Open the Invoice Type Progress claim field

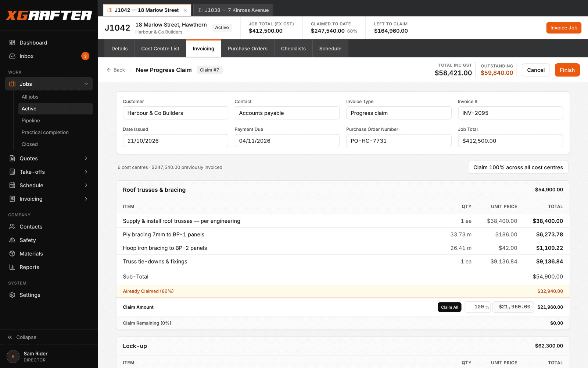(399, 113)
